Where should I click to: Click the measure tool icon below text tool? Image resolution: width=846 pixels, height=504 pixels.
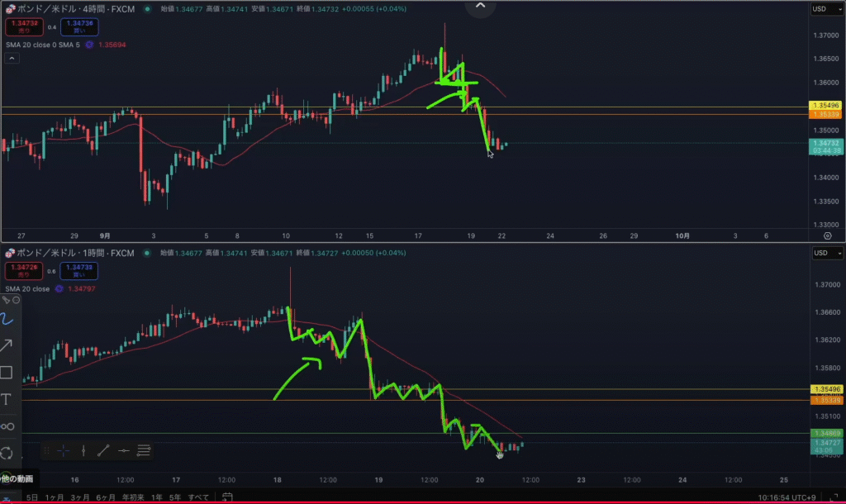click(7, 426)
